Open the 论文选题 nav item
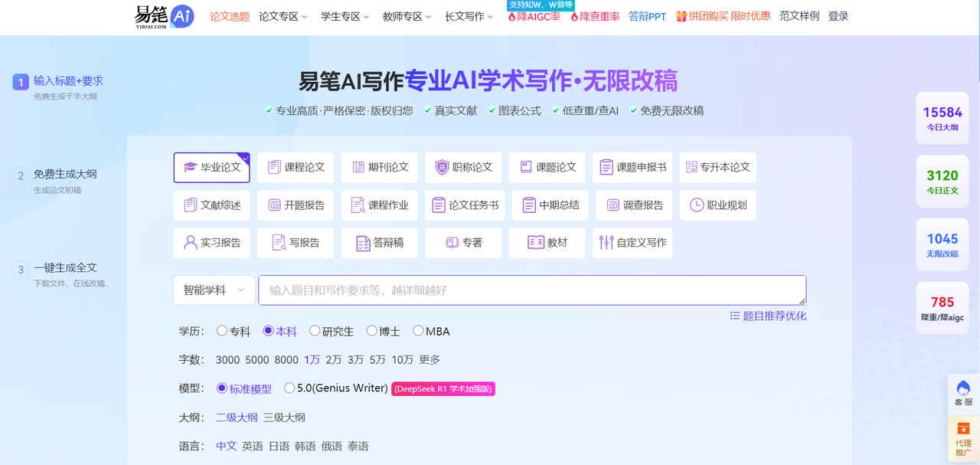The image size is (980, 465). (x=230, y=16)
